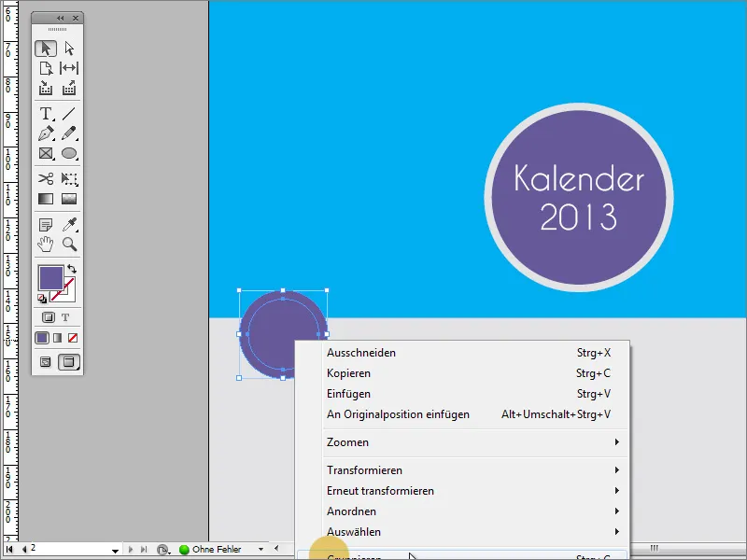
Task: Switch to Normal view mode
Action: tap(45, 362)
